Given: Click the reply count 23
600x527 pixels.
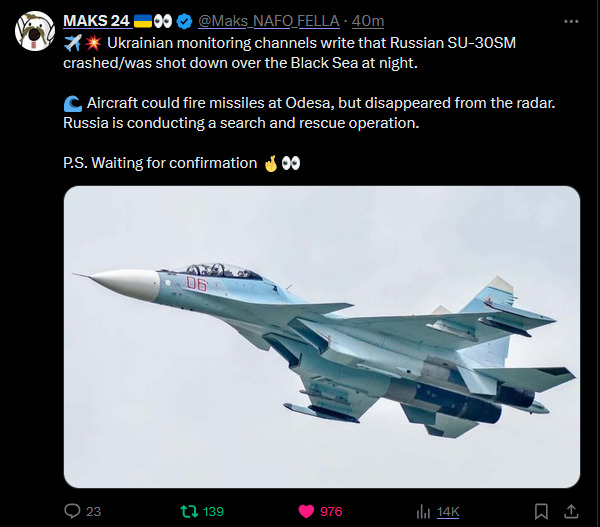Looking at the screenshot, I should coord(93,511).
